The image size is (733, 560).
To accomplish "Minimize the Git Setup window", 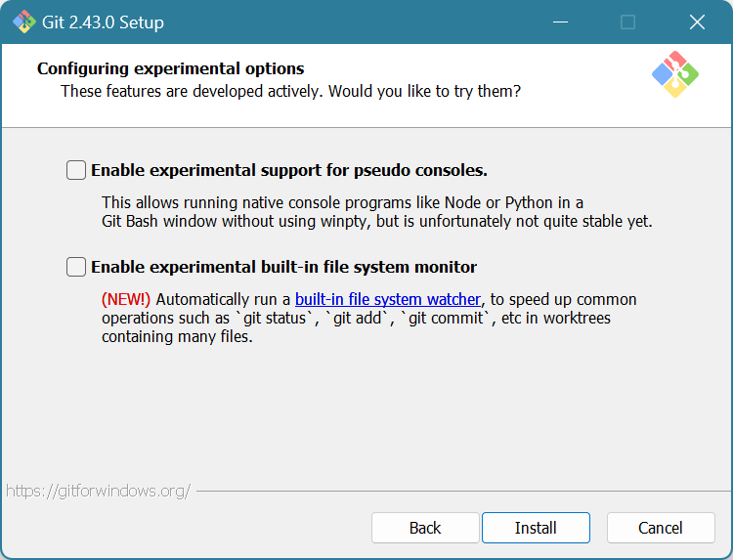I will tap(560, 22).
